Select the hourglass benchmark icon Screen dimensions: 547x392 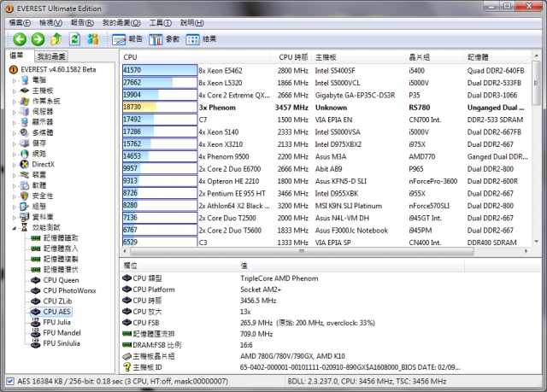pos(25,227)
